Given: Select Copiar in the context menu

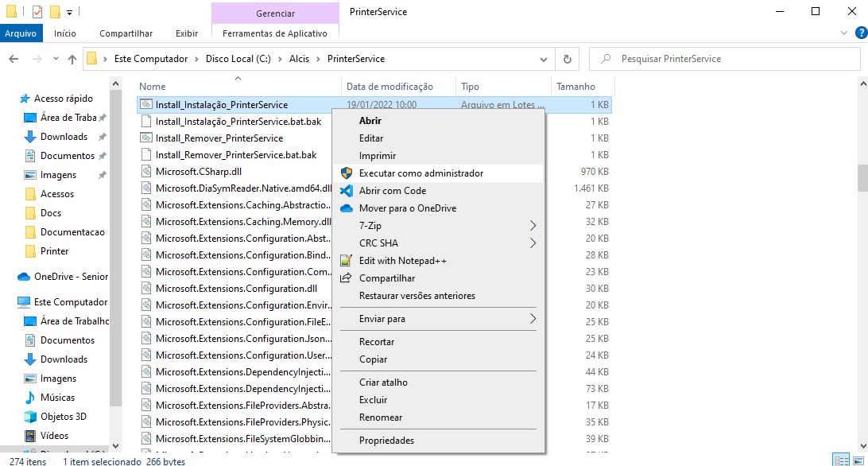Looking at the screenshot, I should click(373, 359).
